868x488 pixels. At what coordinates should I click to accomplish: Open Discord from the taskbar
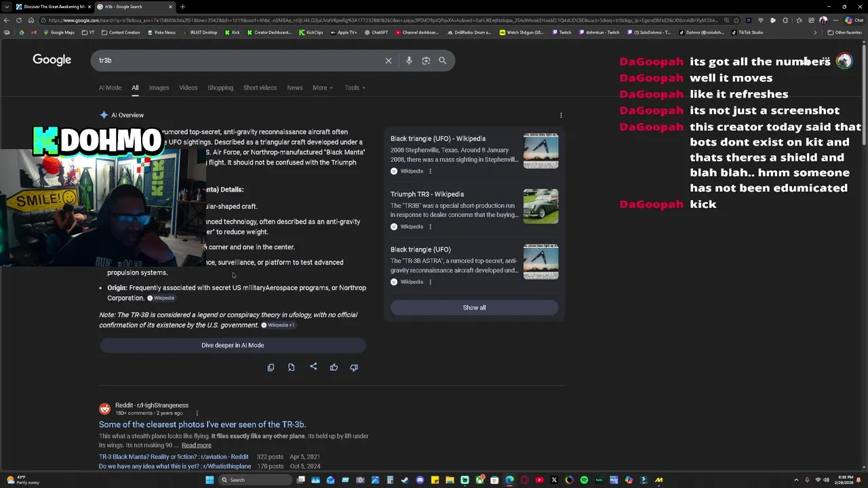[x=420, y=480]
